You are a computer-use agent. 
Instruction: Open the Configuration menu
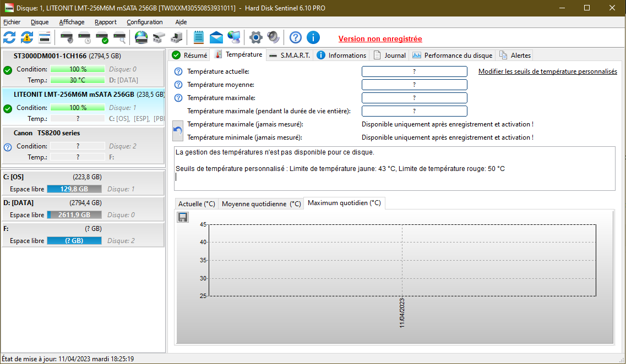[x=144, y=22]
